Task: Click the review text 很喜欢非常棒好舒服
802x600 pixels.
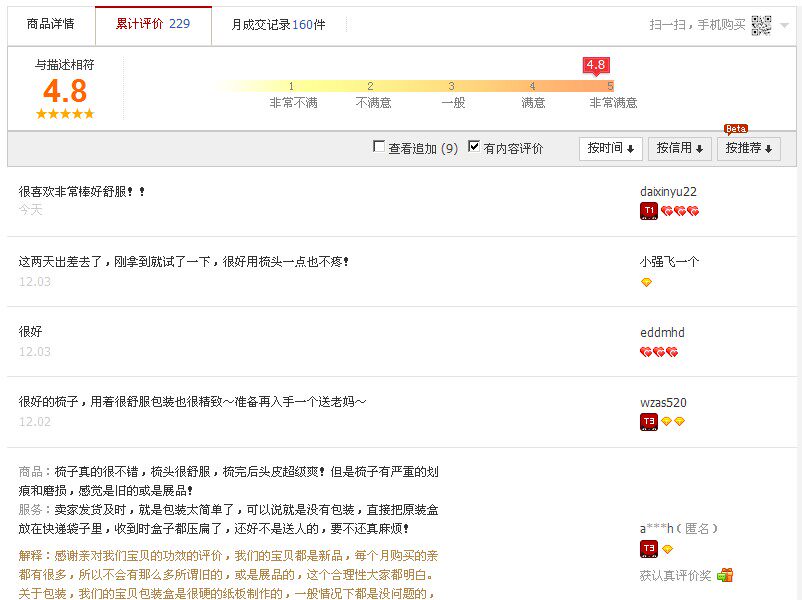Action: 81,192
